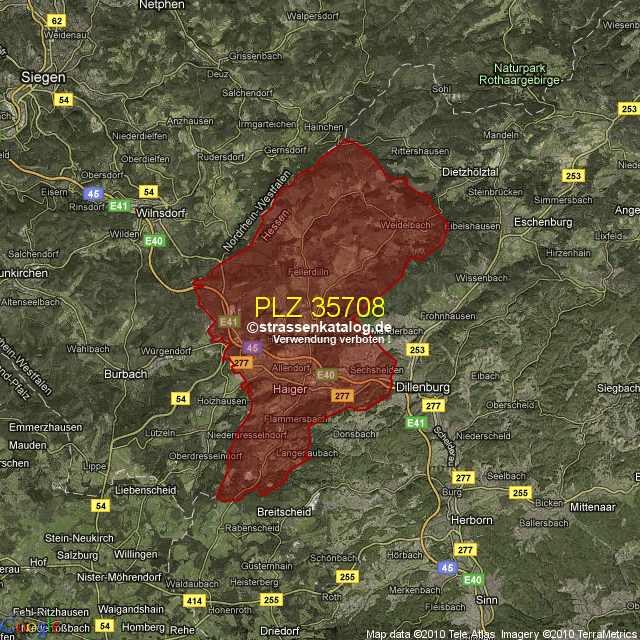Image resolution: width=640 pixels, height=640 pixels.
Task: Click the Dillenburg town label
Action: [x=425, y=387]
